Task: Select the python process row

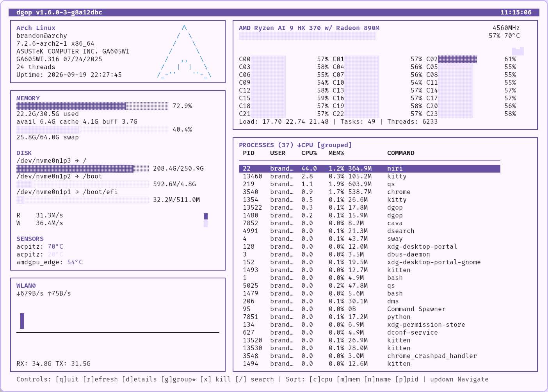Action: (x=370, y=317)
